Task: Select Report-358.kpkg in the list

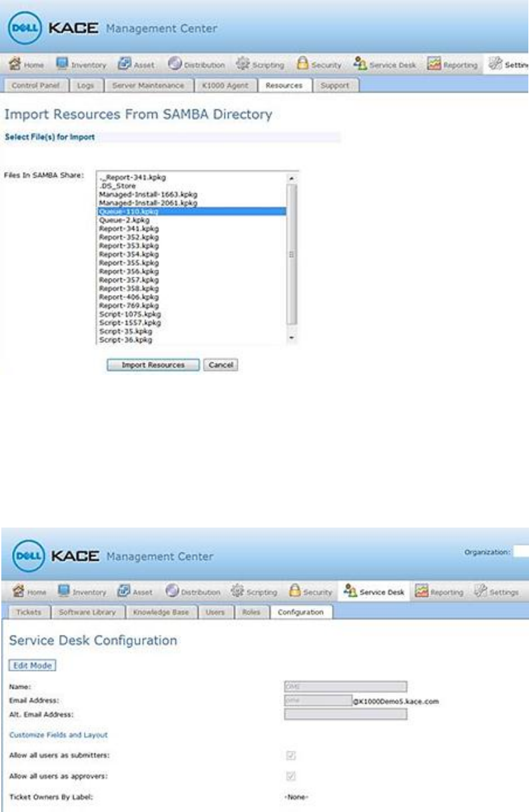Action: [x=192, y=288]
